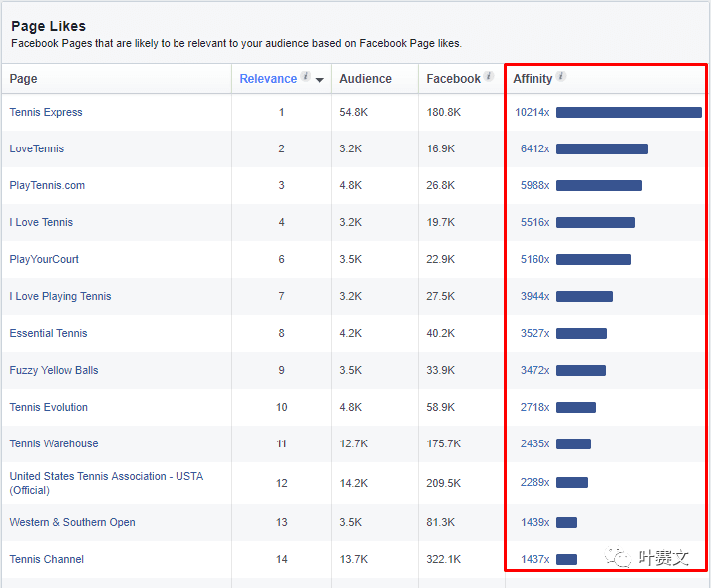Click the 58.9K Facebook value
Viewport: 711px width, 588px height.
click(x=441, y=408)
